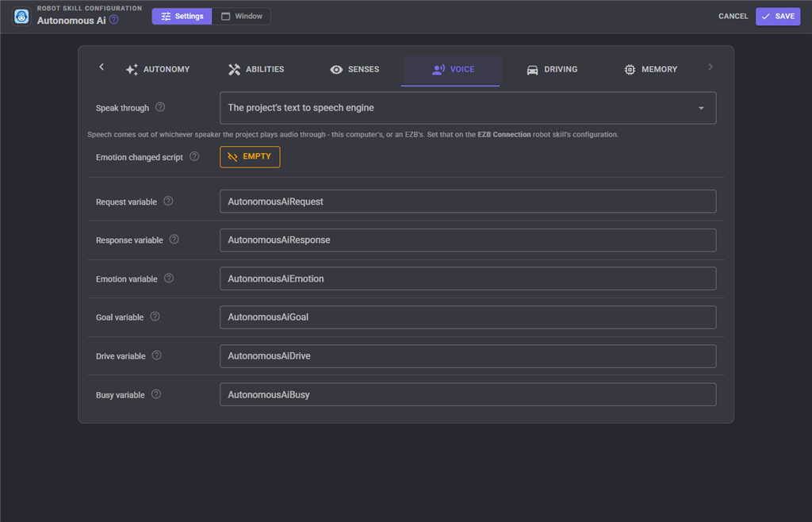Click help icon beside Emotion variable
This screenshot has width=812, height=522.
[x=169, y=278]
